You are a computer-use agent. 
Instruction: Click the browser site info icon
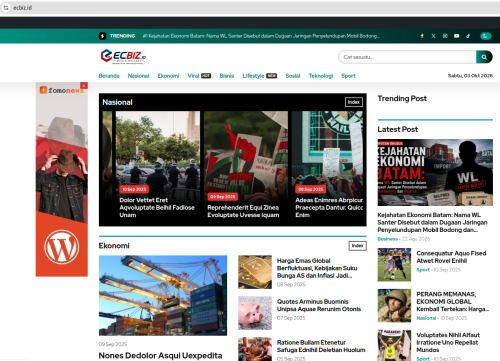tap(6, 8)
